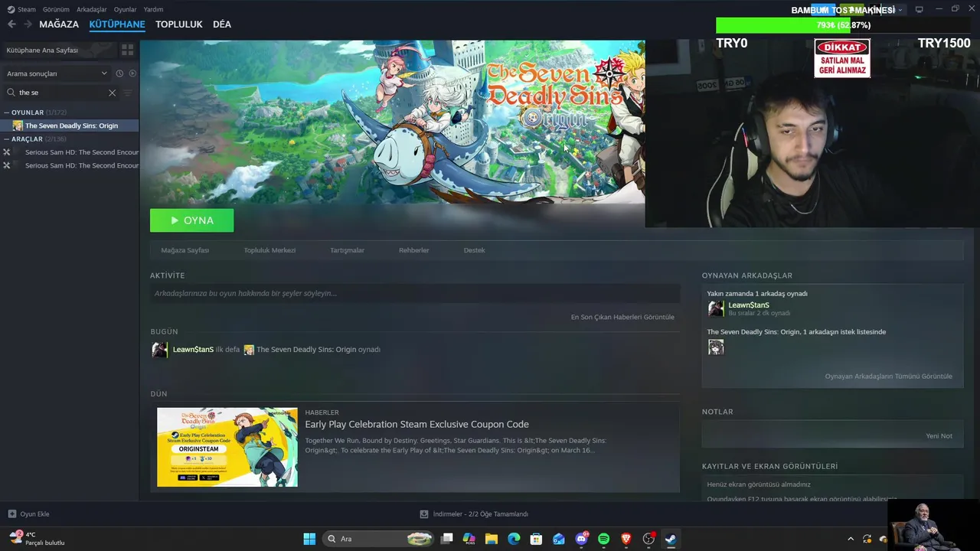This screenshot has width=980, height=551.
Task: Open the Arama sonuçları dropdown
Action: pyautogui.click(x=57, y=73)
